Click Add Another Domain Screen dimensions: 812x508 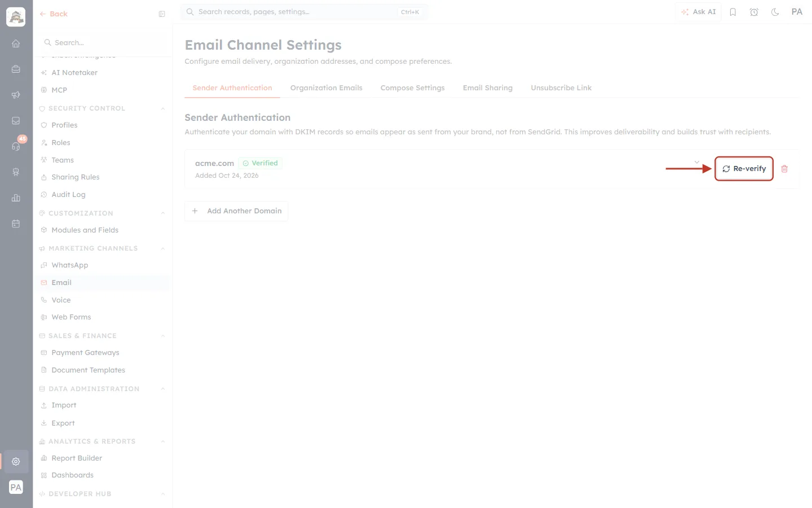[236, 211]
